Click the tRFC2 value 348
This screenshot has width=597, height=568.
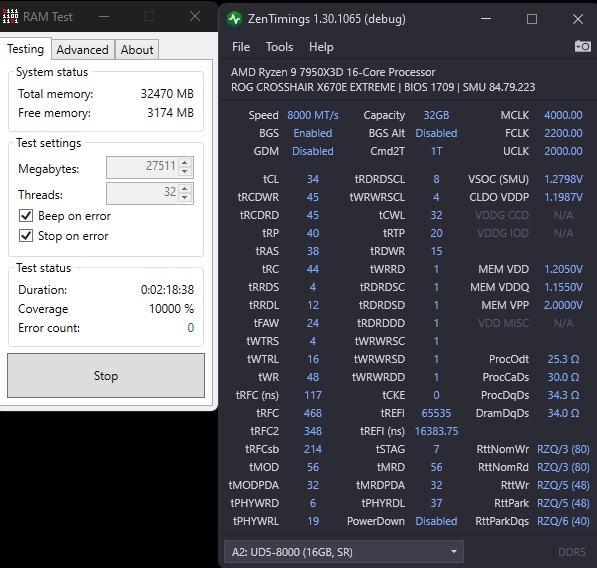tap(313, 431)
